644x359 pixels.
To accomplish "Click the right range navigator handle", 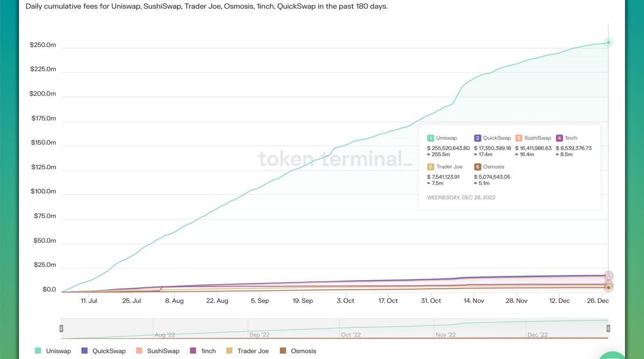I will point(608,329).
